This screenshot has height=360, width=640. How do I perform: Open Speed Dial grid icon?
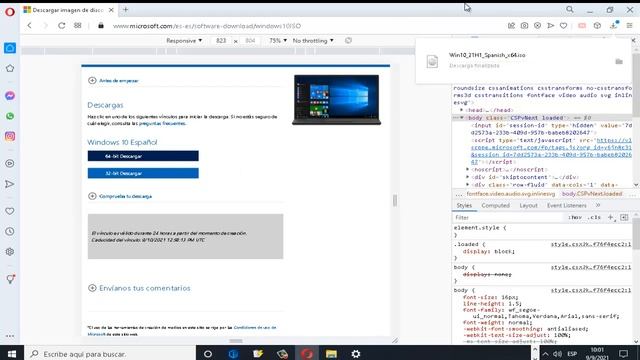[x=78, y=25]
